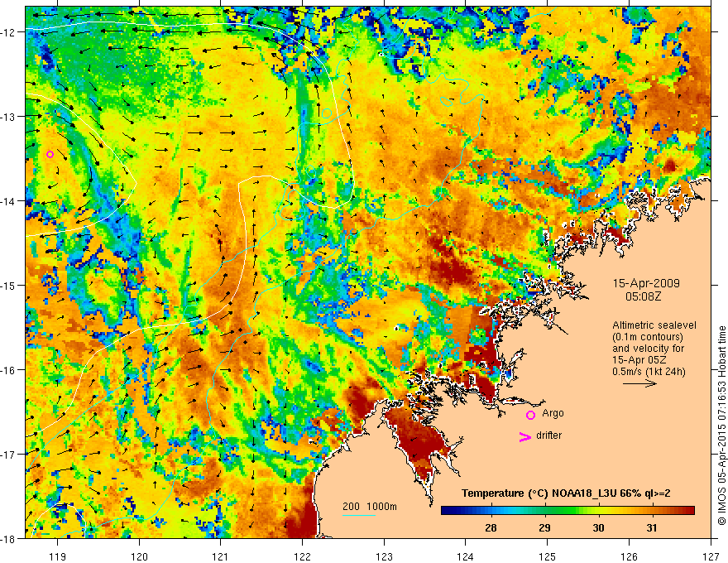Click the 'drifter' legend label
This screenshot has width=728, height=563.
(548, 435)
